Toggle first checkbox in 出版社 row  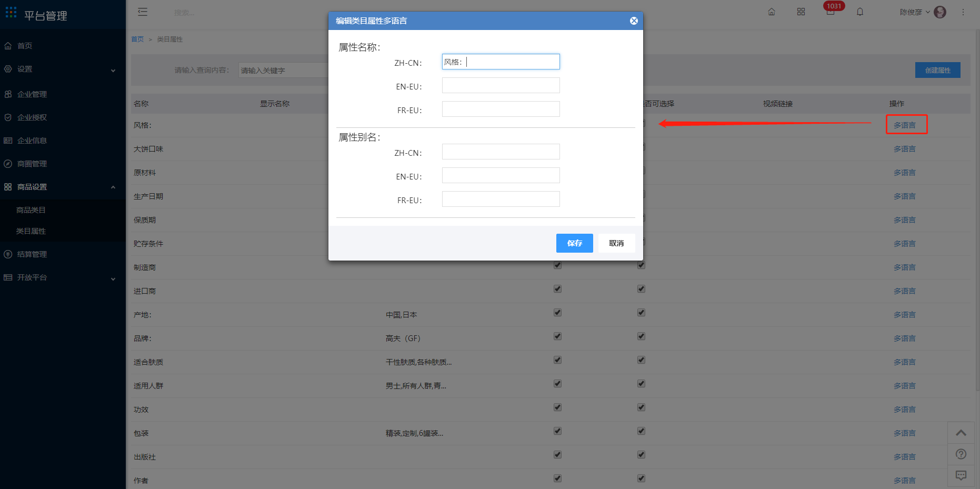click(x=557, y=455)
